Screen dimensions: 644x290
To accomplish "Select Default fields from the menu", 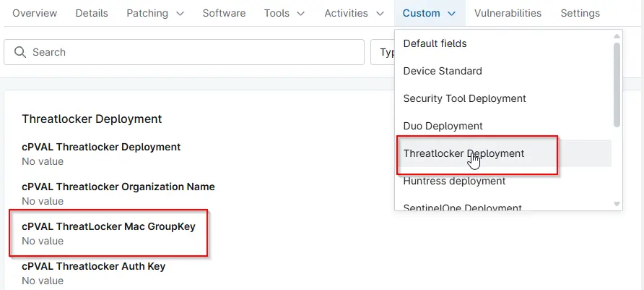I will [435, 43].
